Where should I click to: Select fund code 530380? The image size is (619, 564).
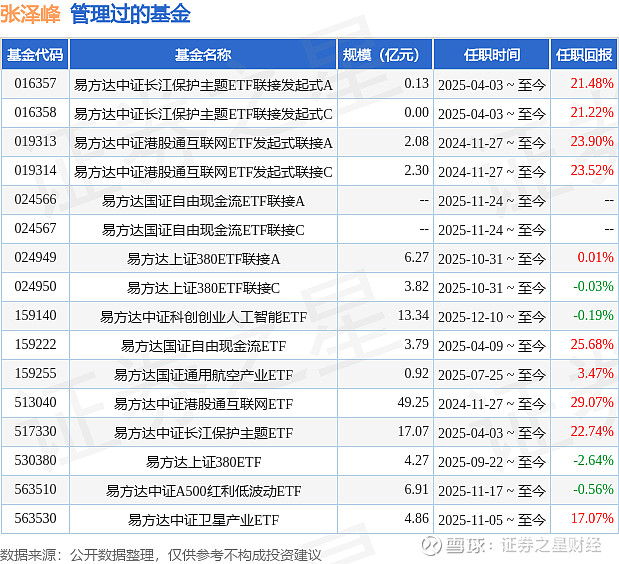[35, 461]
